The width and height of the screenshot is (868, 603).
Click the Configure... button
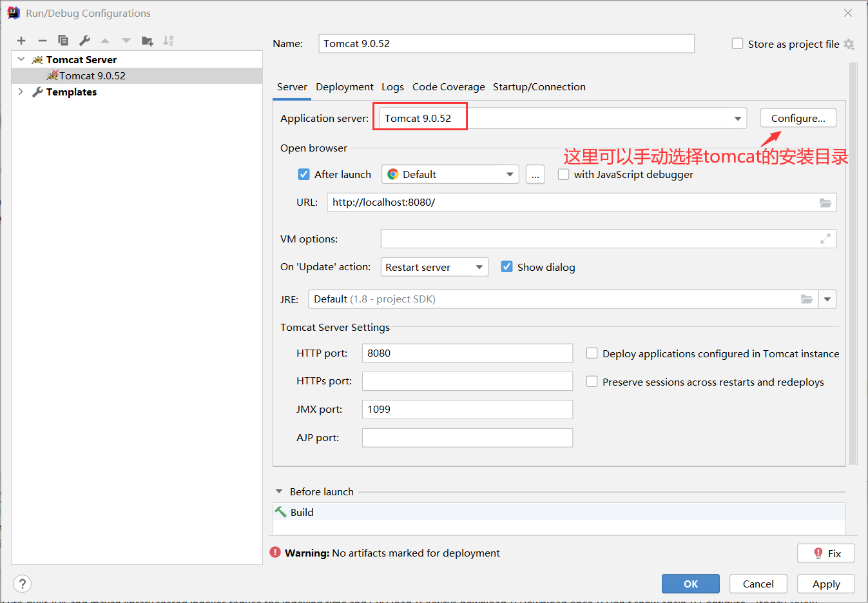tap(798, 118)
